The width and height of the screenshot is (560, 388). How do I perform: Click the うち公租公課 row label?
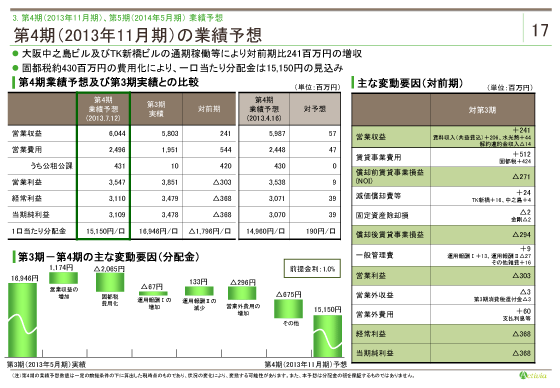tap(51, 166)
